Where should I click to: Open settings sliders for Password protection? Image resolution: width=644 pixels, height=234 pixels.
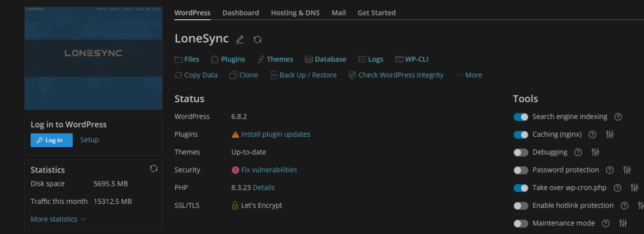point(627,170)
